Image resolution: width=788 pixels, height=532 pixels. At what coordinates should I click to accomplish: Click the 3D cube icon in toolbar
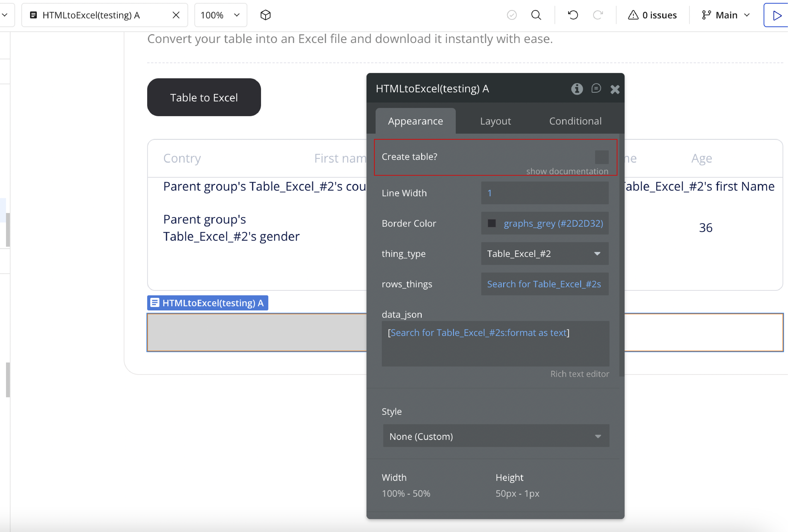pos(265,15)
